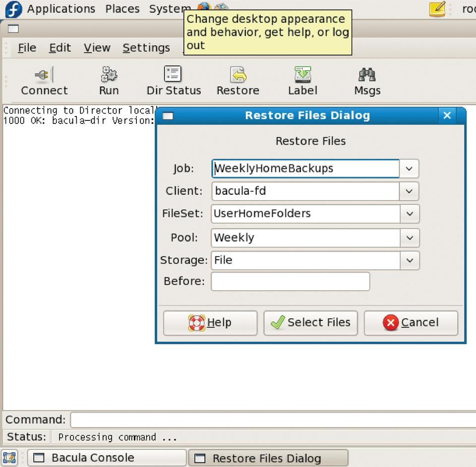This screenshot has width=476, height=467.
Task: Open the Storage dropdown arrow
Action: pyautogui.click(x=410, y=260)
